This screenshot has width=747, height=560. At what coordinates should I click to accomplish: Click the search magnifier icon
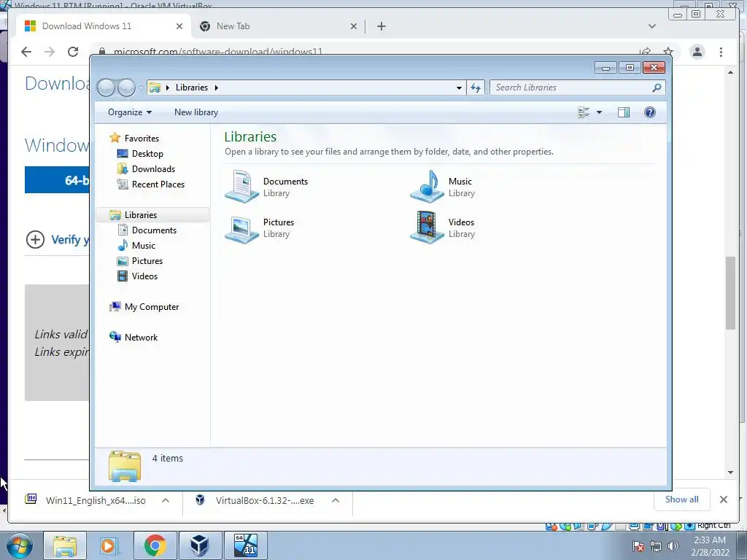[x=657, y=87]
